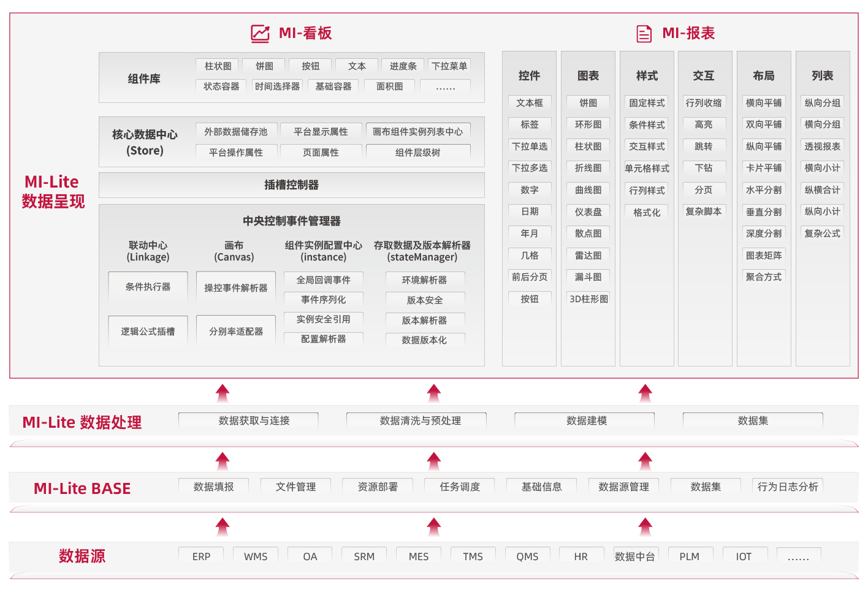Click the 进度条 component in 组件库
868x592 pixels.
click(402, 66)
